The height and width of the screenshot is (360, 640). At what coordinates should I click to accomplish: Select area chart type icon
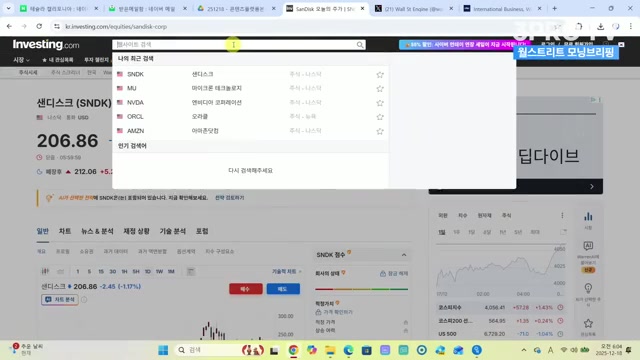point(60,271)
